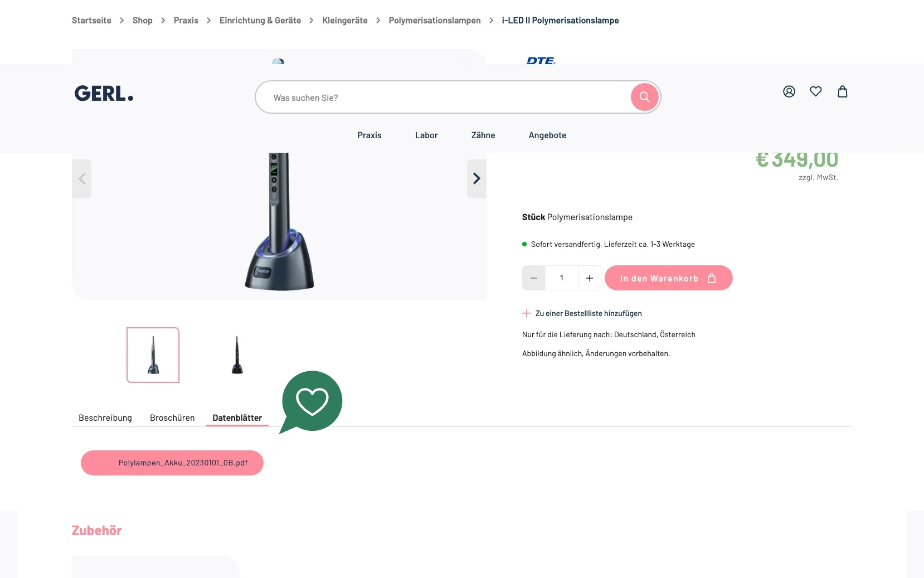The height and width of the screenshot is (578, 924).
Task: Click the main product image of lamp
Action: pos(279,221)
